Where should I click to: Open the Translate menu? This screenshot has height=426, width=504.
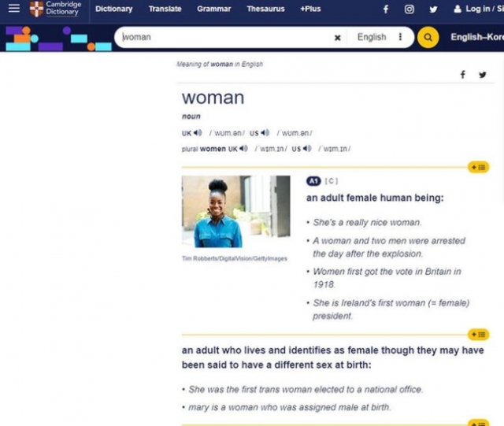tap(165, 9)
